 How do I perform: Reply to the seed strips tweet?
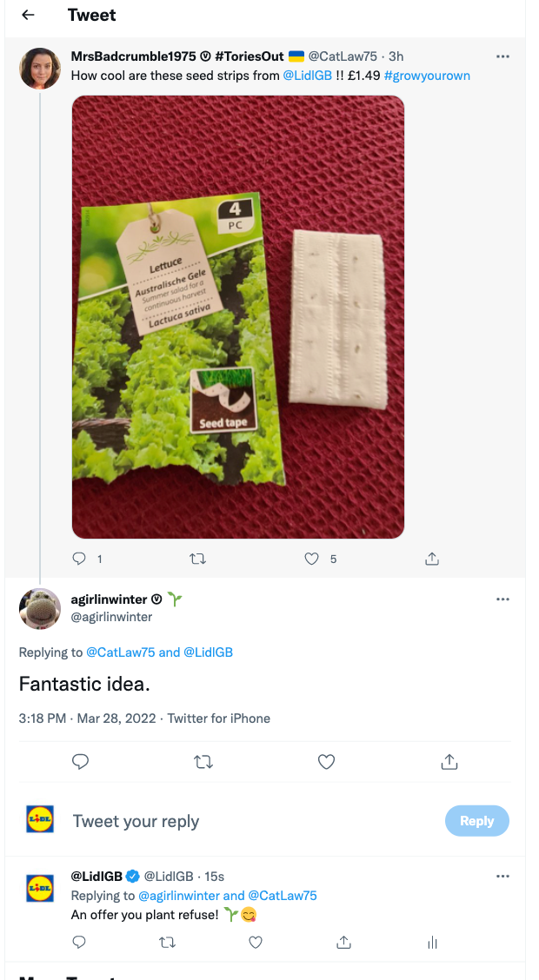tap(79, 559)
